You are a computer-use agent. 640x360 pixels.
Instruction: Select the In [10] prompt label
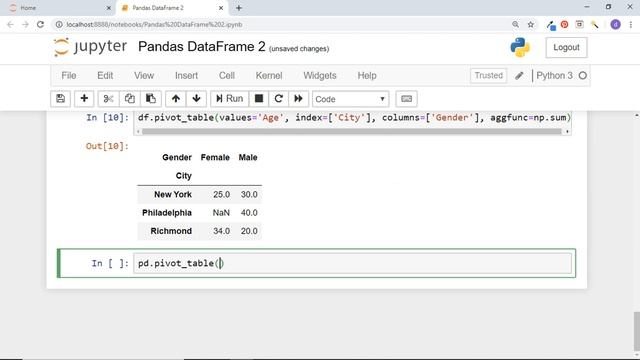tap(107, 118)
